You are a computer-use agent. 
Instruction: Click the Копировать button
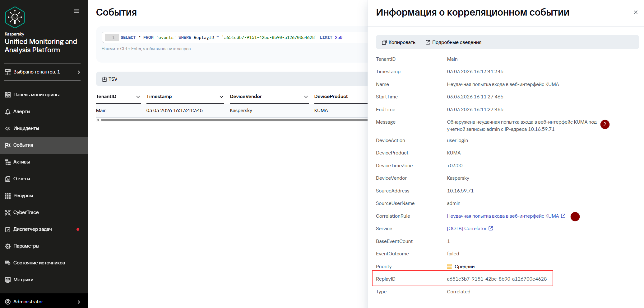399,42
